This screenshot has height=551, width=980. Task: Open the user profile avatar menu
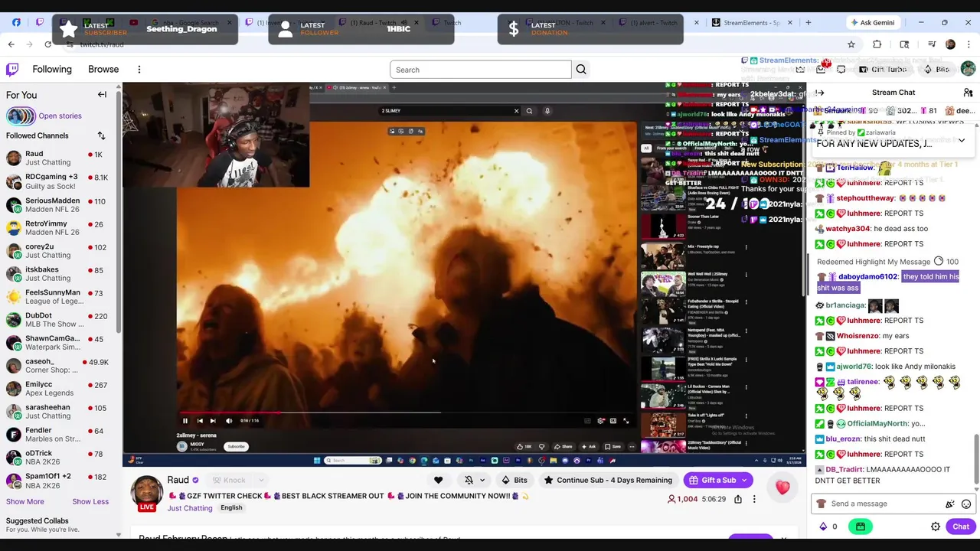coord(968,70)
